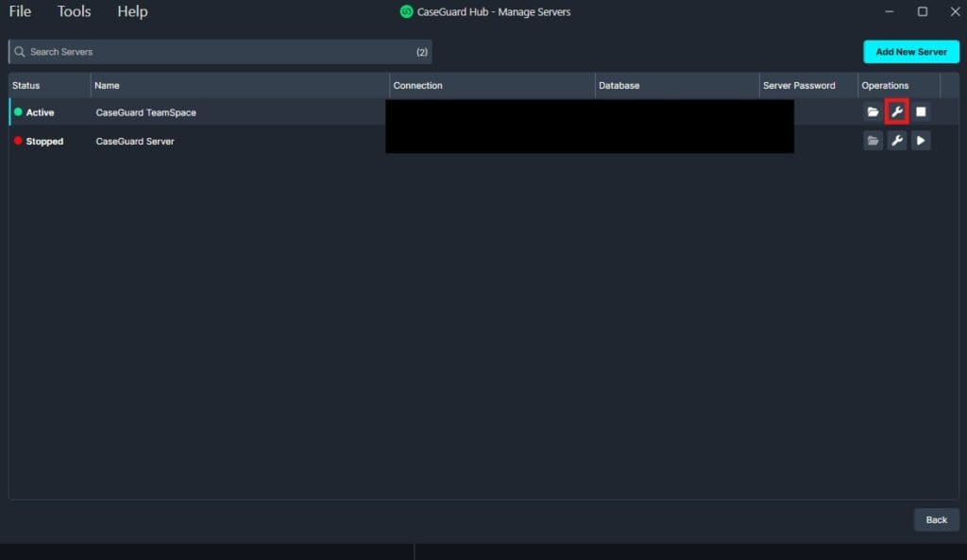Viewport: 967px width, 560px height.
Task: Configure CaseGuard Server with the wrench icon
Action: pos(897,140)
